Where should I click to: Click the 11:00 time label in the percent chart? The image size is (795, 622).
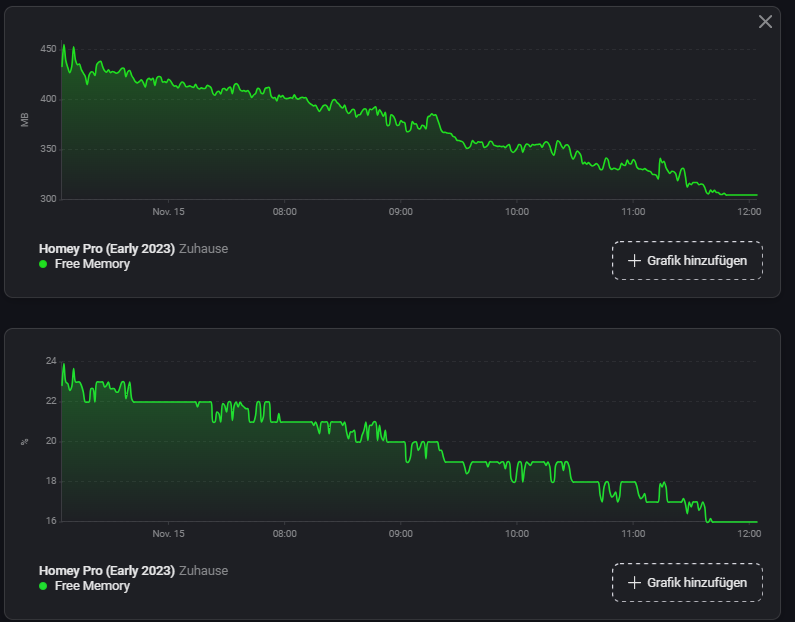click(x=633, y=534)
